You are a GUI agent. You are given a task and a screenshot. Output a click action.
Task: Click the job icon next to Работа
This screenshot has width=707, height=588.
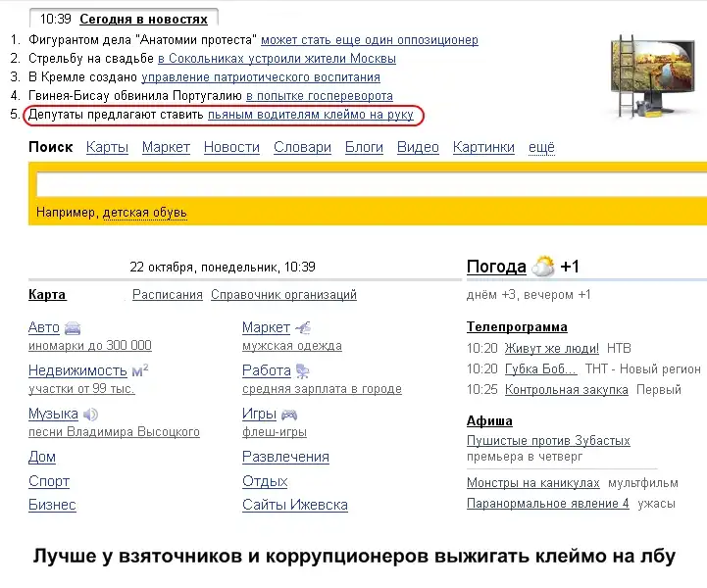[302, 371]
